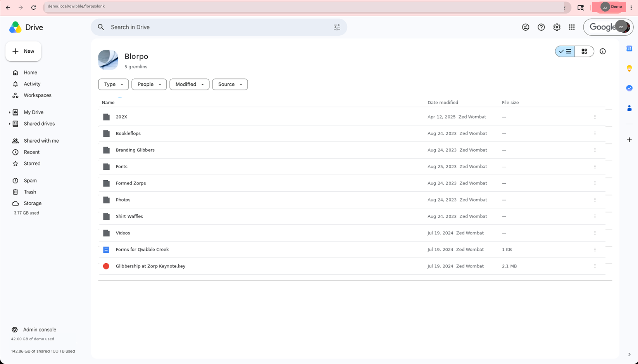The width and height of the screenshot is (638, 364).
Task: Open the People filter dropdown
Action: (149, 84)
